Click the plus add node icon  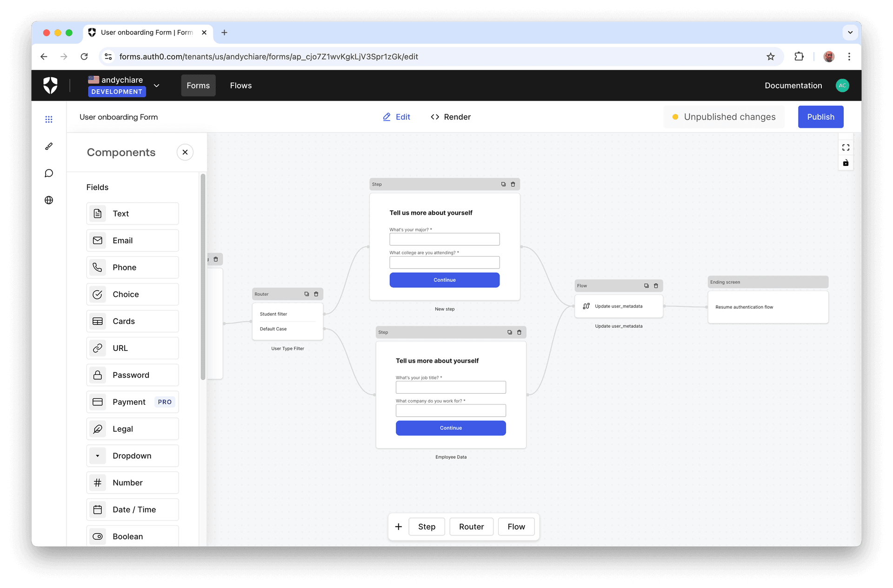(x=399, y=527)
